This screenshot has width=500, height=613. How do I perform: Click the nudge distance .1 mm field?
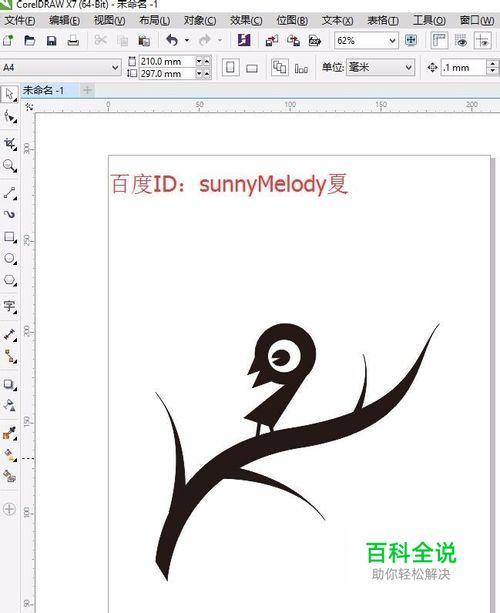(464, 68)
